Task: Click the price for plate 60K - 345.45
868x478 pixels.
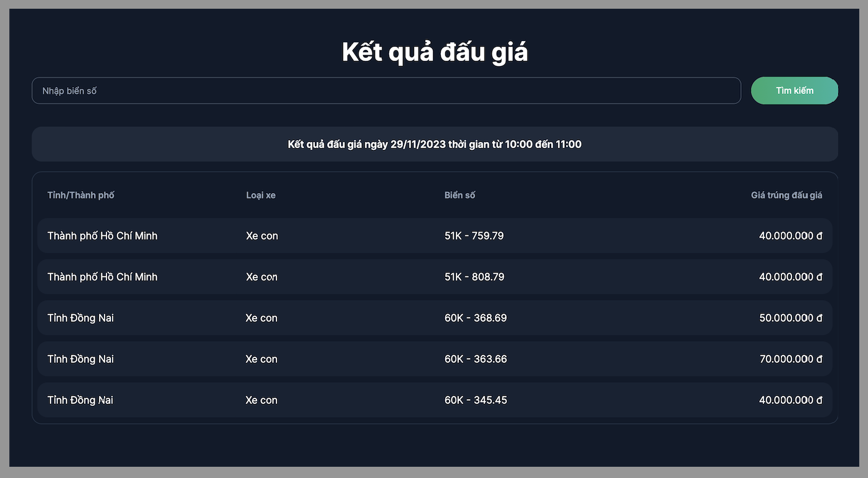Action: tap(790, 400)
